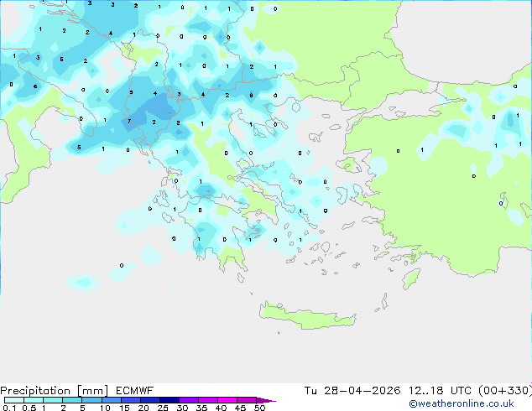Click the '12..18 UTC' time range

point(440,391)
